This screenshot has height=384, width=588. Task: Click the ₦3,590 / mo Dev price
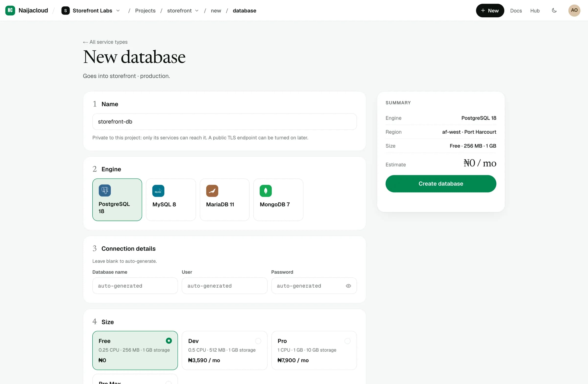(204, 360)
